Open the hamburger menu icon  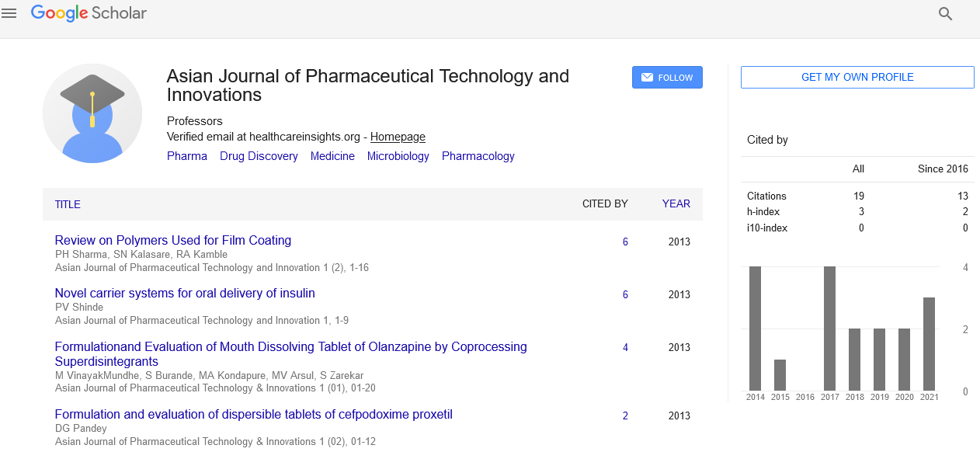(x=9, y=13)
